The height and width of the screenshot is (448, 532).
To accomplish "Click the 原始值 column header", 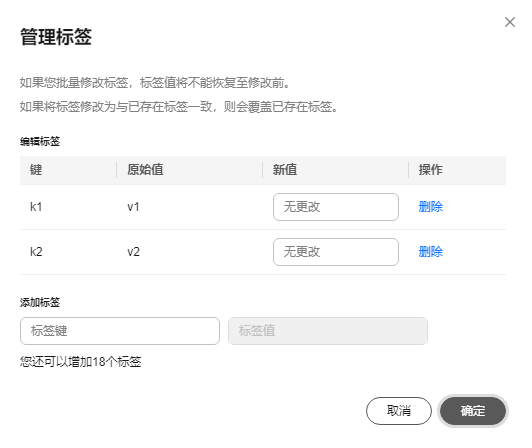I will tap(145, 170).
